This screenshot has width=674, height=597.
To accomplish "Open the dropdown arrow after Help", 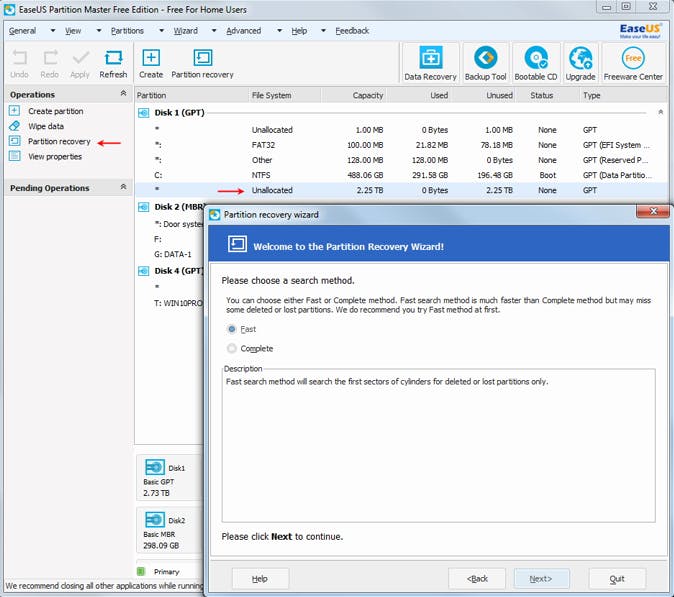I will (323, 31).
